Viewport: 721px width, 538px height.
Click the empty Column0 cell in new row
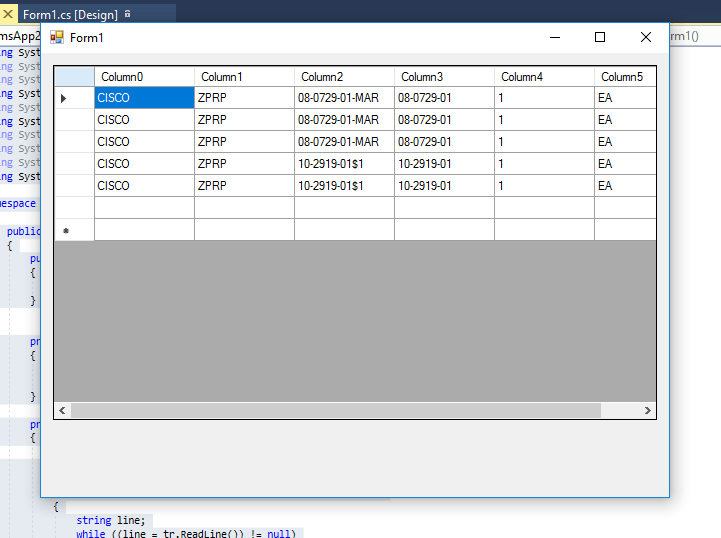point(144,230)
